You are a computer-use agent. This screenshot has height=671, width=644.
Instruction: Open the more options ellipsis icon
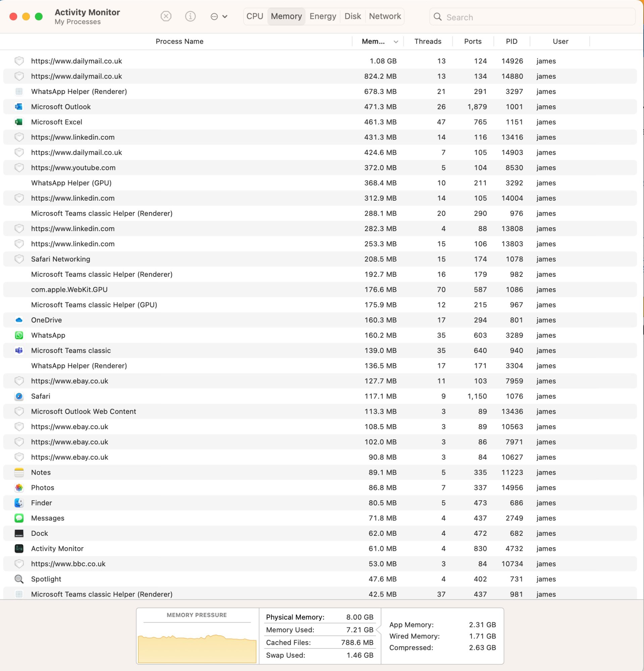coord(214,16)
